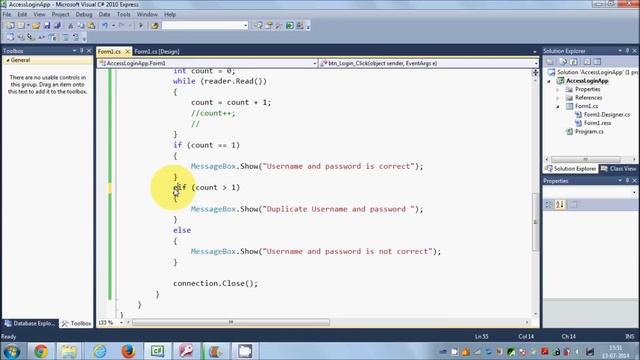Click Solution Explorer Refresh icon
The image size is (640, 360).
point(574,62)
